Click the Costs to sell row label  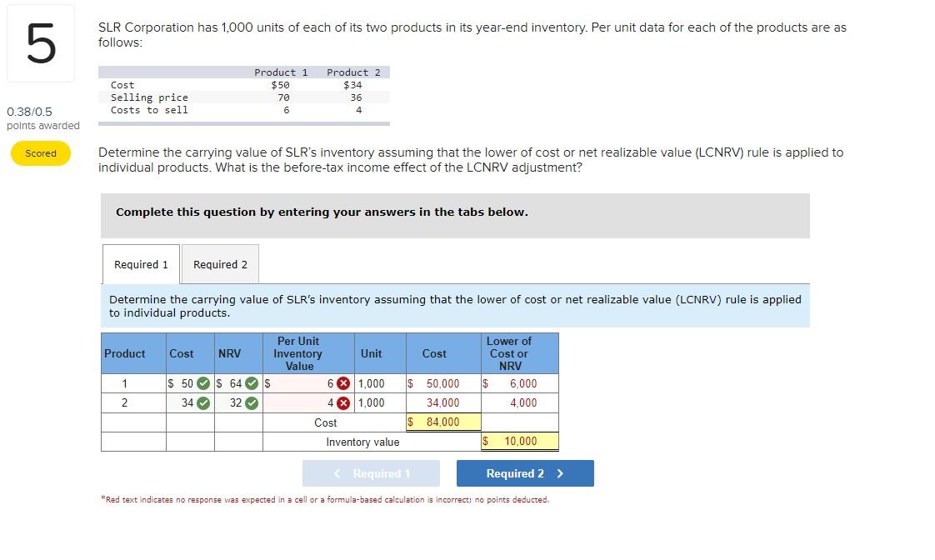point(149,110)
